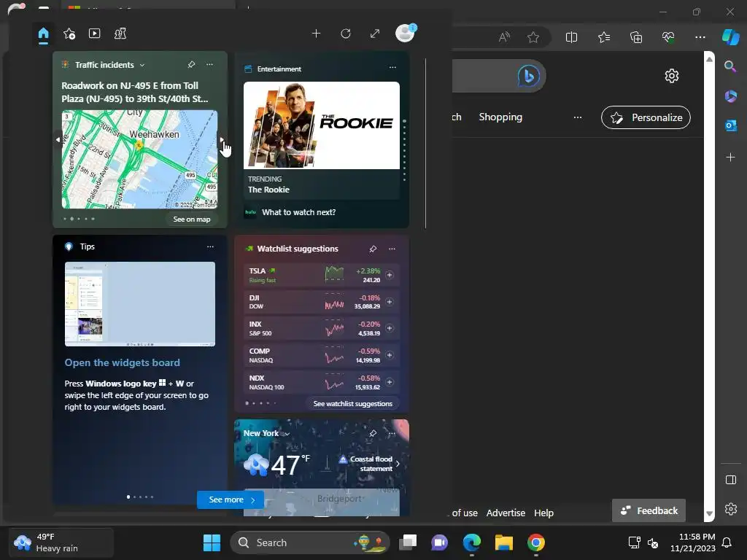
Task: Open the Watch video tab icon
Action: click(94, 34)
